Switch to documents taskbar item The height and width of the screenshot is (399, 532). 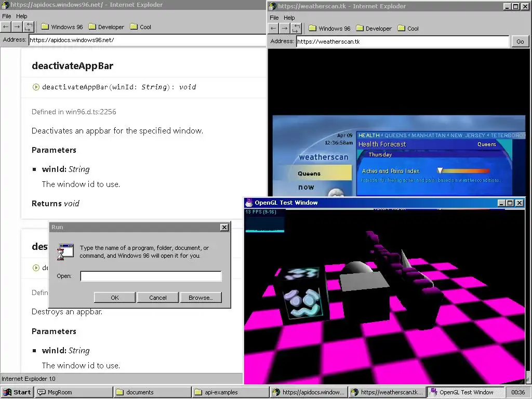click(152, 392)
